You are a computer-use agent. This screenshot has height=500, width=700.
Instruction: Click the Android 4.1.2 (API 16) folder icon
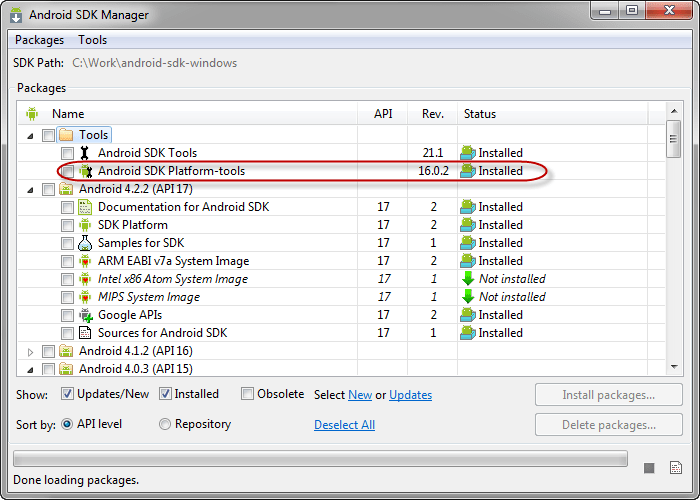tap(66, 351)
